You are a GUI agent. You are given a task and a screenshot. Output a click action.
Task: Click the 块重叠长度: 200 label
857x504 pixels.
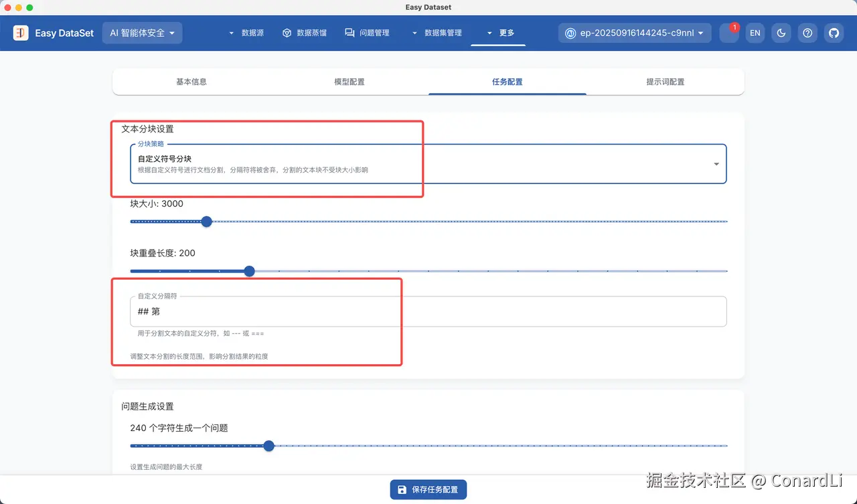coord(163,253)
